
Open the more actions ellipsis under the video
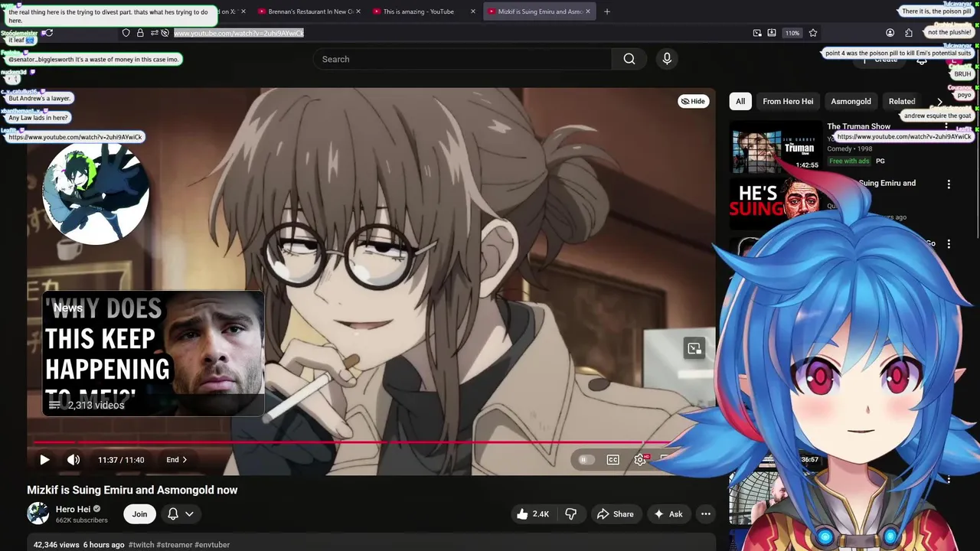click(x=706, y=514)
